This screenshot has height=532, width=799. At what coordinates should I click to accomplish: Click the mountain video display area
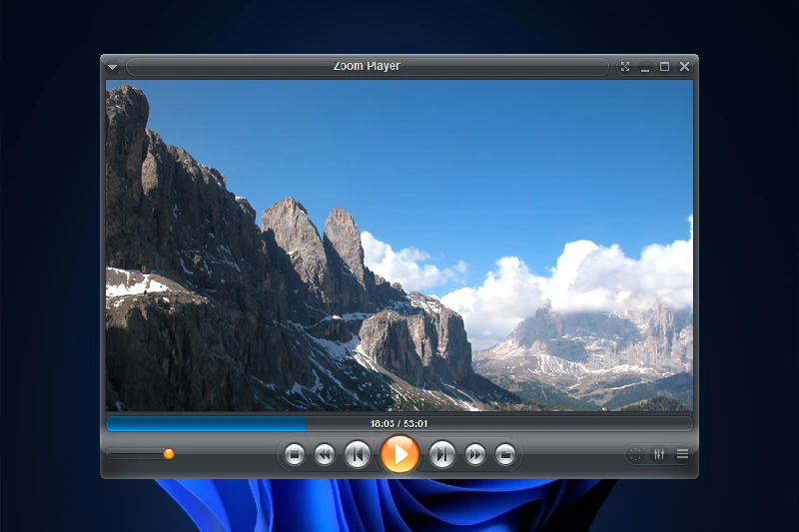[x=399, y=245]
